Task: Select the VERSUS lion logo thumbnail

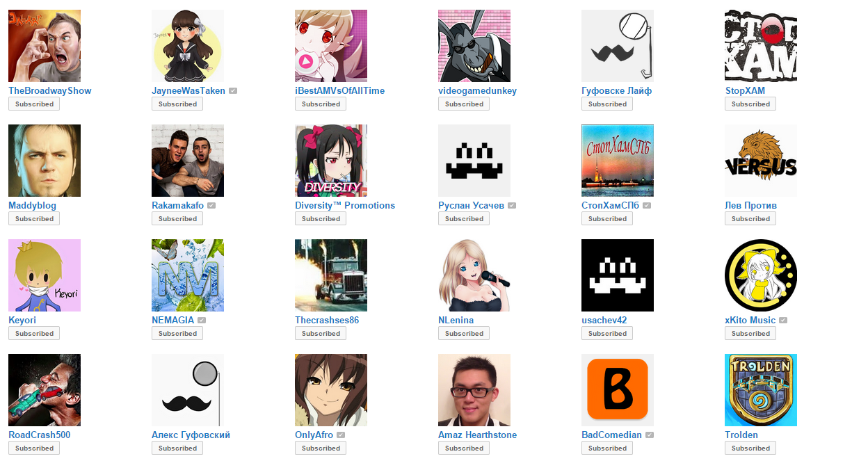Action: point(761,161)
